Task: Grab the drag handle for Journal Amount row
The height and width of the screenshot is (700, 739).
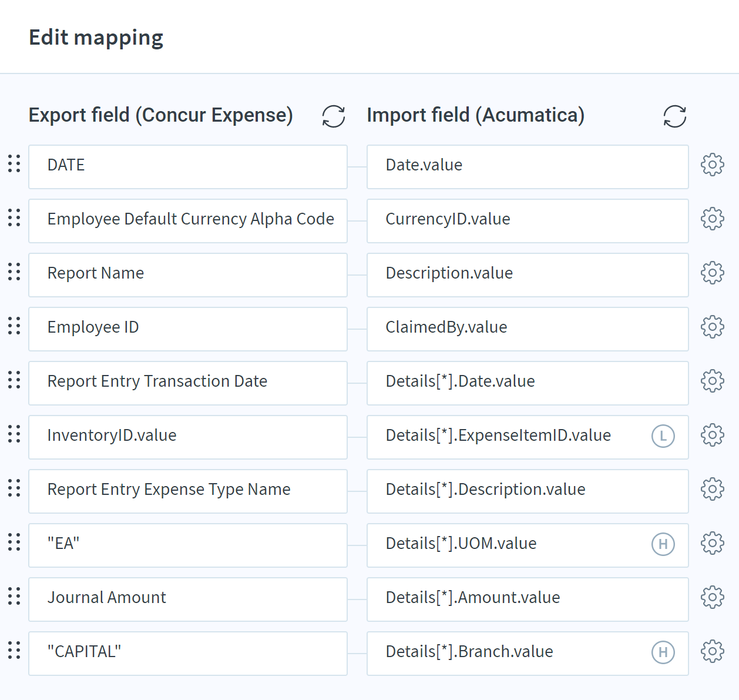Action: coord(14,597)
